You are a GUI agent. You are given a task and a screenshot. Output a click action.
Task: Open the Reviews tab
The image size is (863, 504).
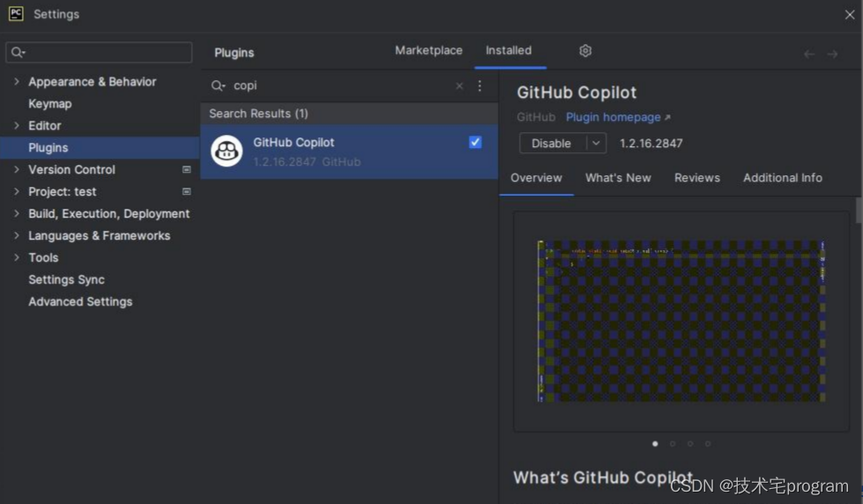click(696, 178)
